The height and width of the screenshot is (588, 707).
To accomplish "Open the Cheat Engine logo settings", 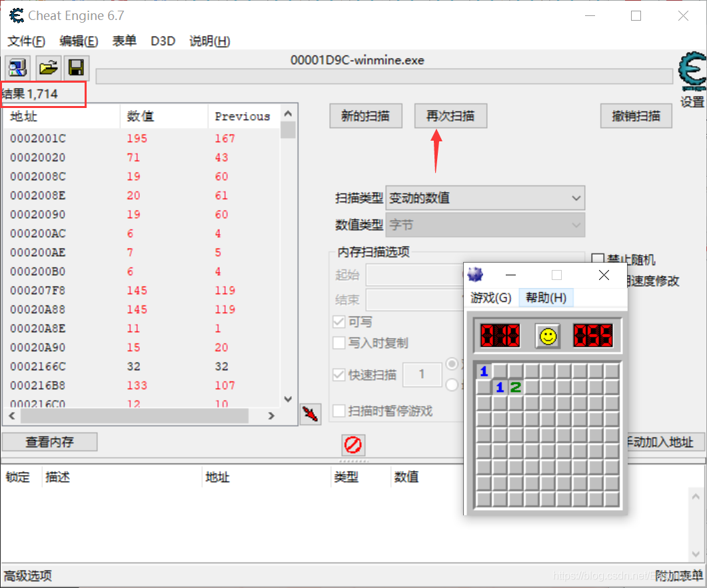I will tap(692, 71).
